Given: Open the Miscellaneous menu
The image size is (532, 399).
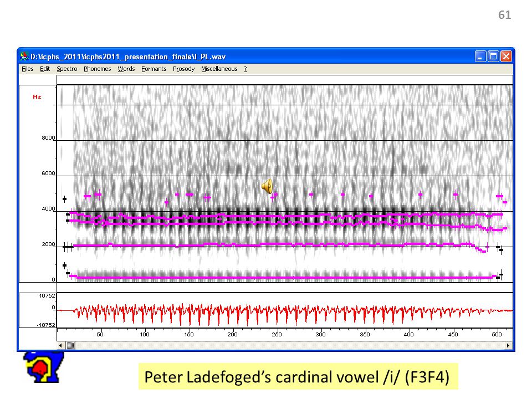Looking at the screenshot, I should click(219, 69).
